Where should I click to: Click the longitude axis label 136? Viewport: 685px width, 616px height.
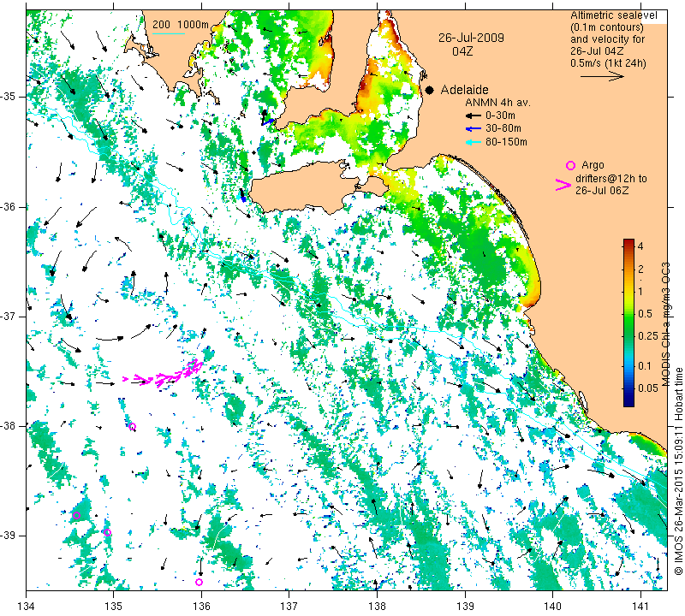pos(201,606)
